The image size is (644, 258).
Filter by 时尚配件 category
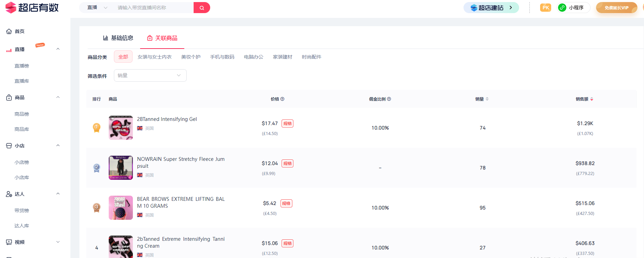[x=312, y=57]
